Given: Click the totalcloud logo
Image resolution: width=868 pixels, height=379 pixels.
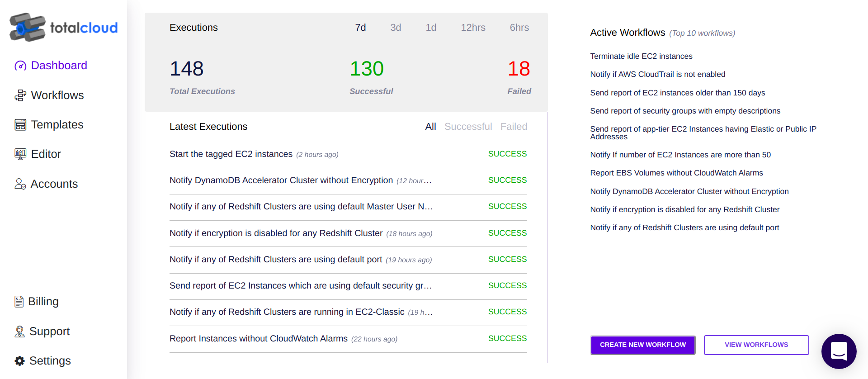Looking at the screenshot, I should tap(64, 28).
